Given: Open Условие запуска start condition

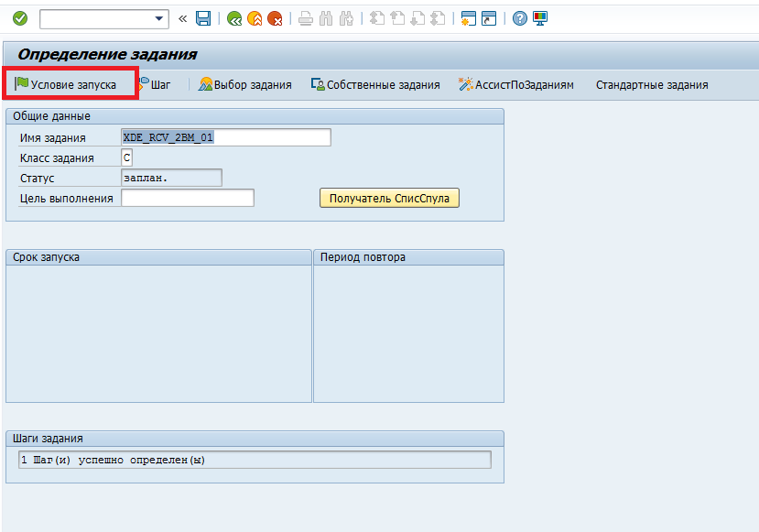Looking at the screenshot, I should coord(66,84).
